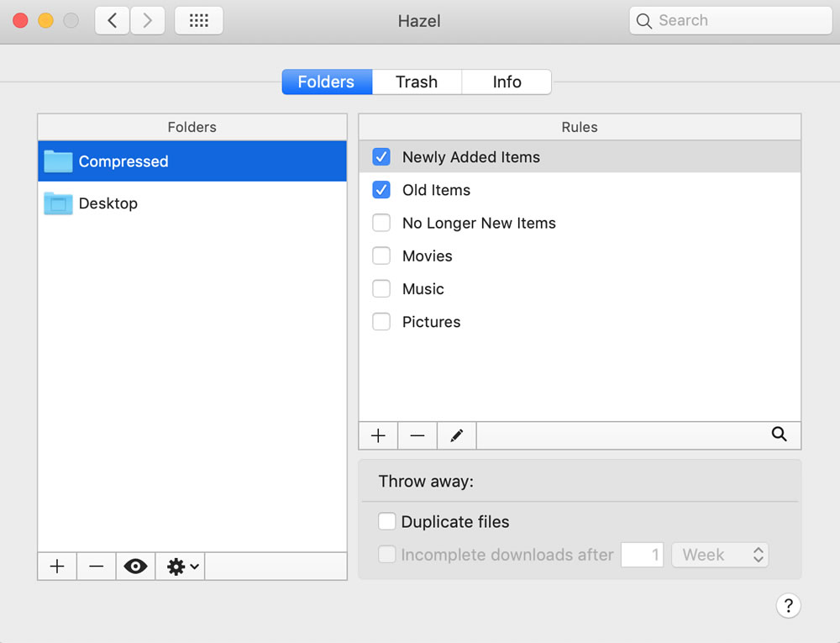
Task: Select the Desktop folder row
Action: click(x=192, y=203)
